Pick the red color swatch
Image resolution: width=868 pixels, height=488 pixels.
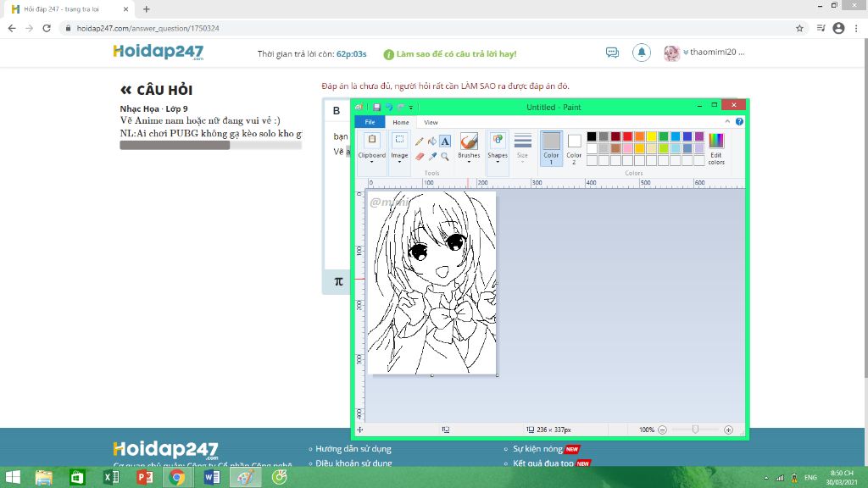point(627,136)
